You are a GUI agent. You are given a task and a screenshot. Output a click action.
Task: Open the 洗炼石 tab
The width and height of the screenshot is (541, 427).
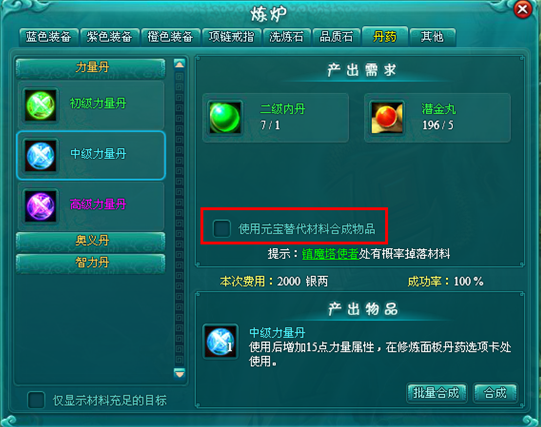(x=286, y=37)
